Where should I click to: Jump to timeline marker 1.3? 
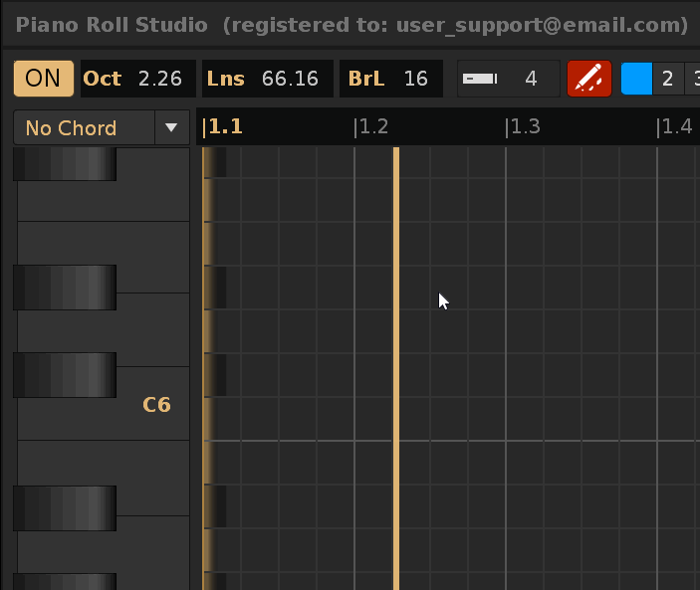pyautogui.click(x=524, y=126)
